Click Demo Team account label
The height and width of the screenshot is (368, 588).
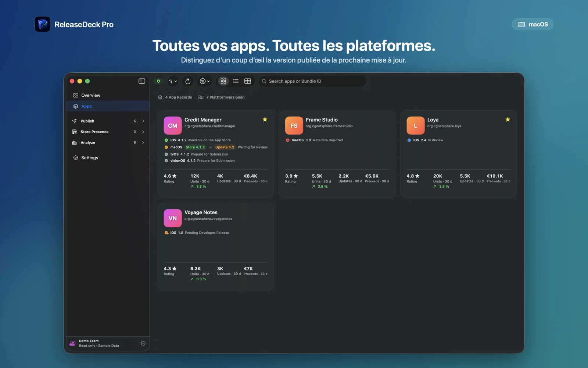point(89,341)
